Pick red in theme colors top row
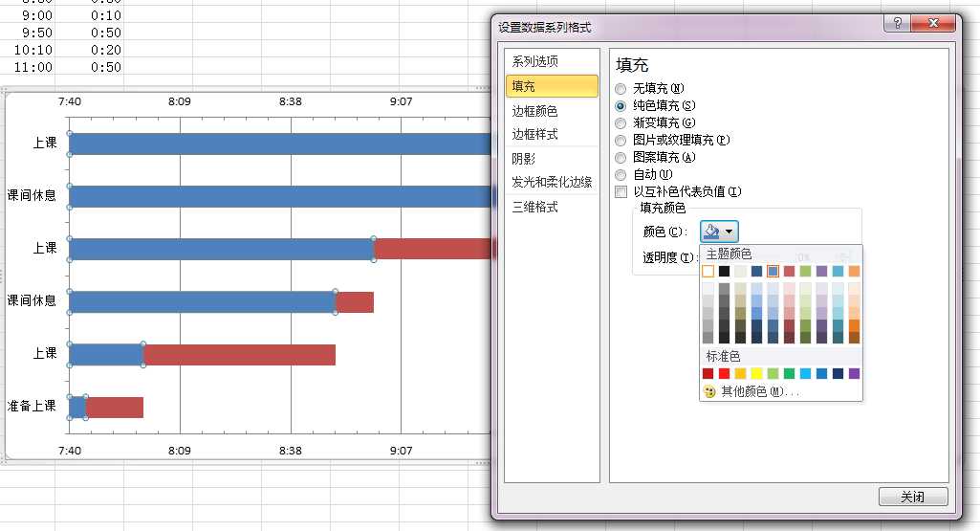The width and height of the screenshot is (980, 531). point(790,271)
